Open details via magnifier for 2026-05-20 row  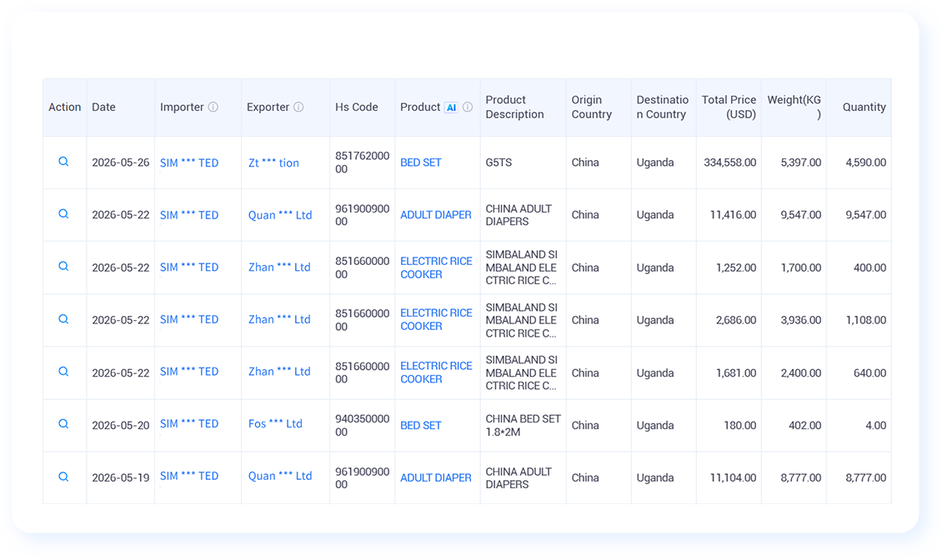click(x=63, y=424)
